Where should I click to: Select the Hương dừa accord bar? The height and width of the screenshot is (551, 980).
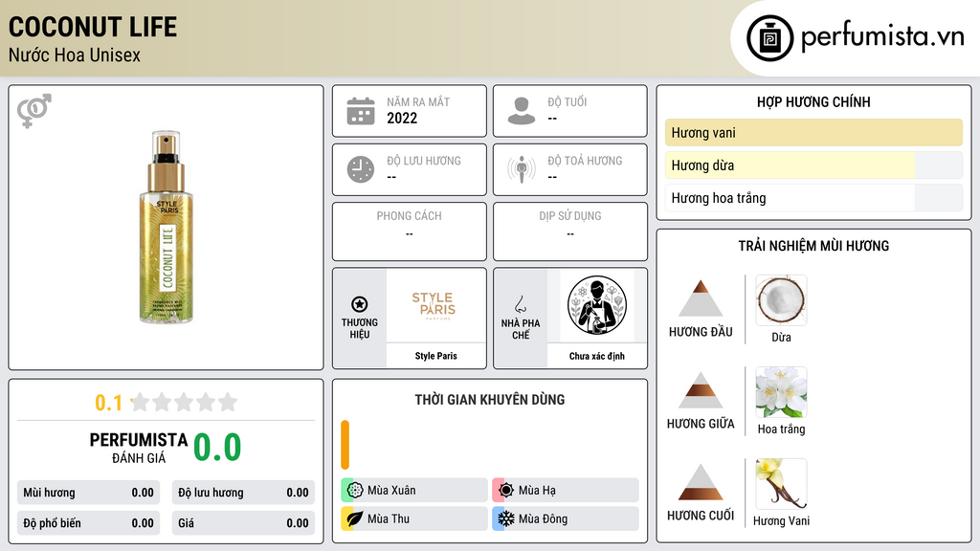[813, 165]
